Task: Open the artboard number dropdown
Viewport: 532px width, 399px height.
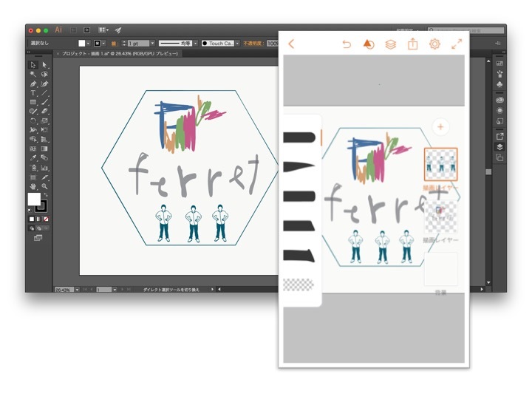Action: click(115, 290)
